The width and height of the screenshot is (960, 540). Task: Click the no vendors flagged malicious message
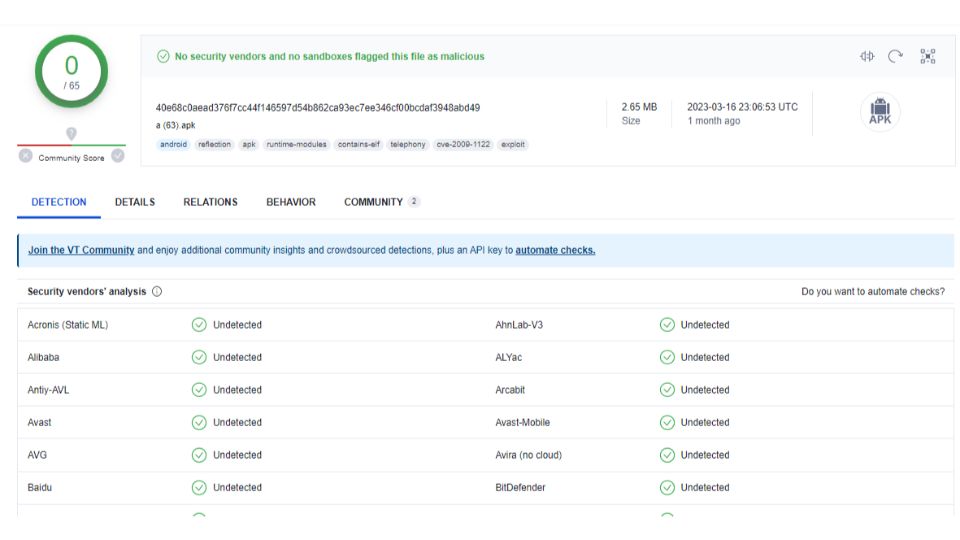tap(329, 56)
